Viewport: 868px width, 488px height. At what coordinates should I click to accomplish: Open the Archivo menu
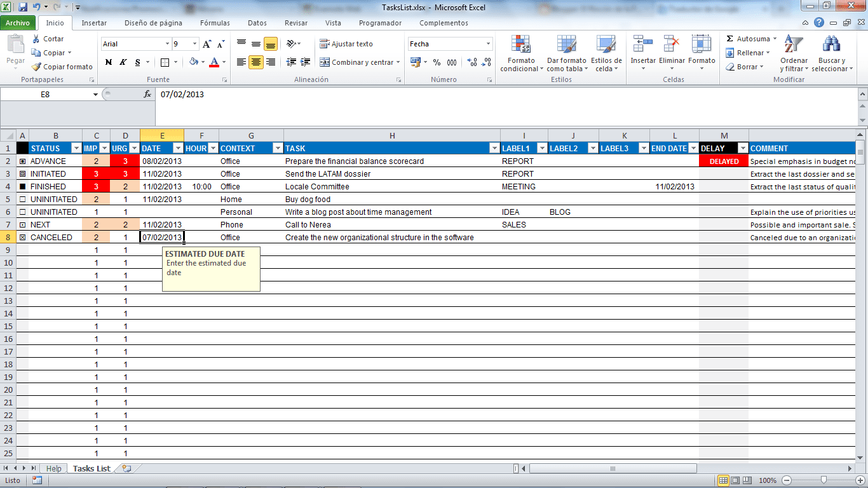click(x=19, y=23)
